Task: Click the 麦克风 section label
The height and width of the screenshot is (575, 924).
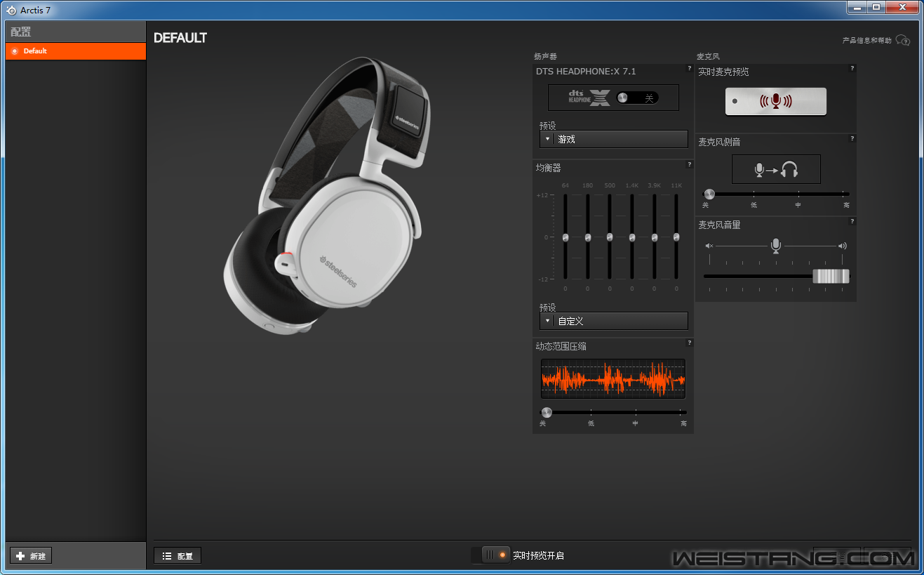Action: pyautogui.click(x=708, y=56)
